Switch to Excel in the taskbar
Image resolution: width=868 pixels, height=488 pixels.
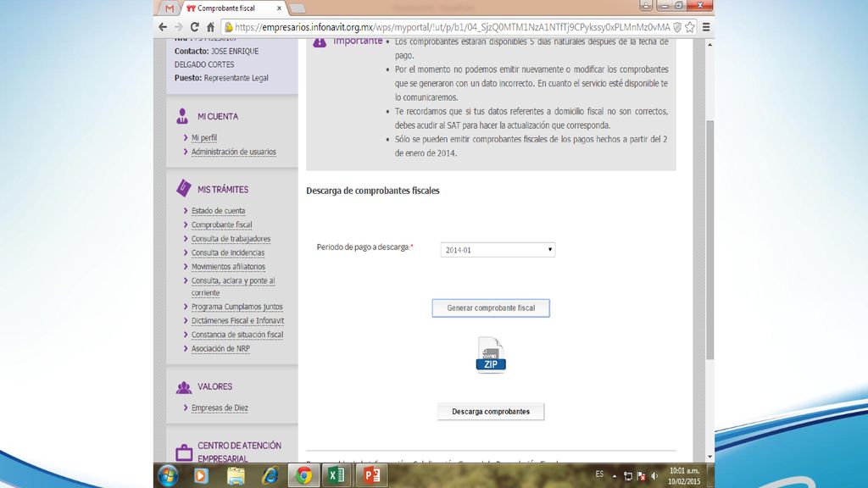click(337, 476)
